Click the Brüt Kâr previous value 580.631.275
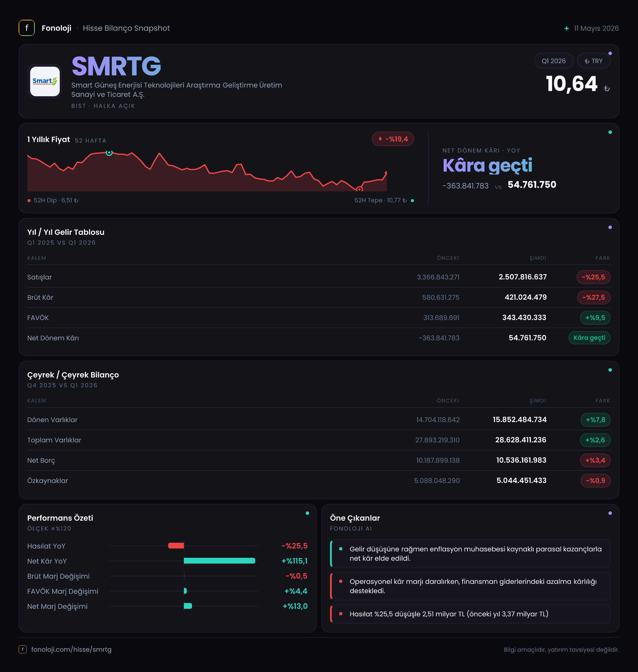Image resolution: width=638 pixels, height=672 pixels. (x=441, y=297)
